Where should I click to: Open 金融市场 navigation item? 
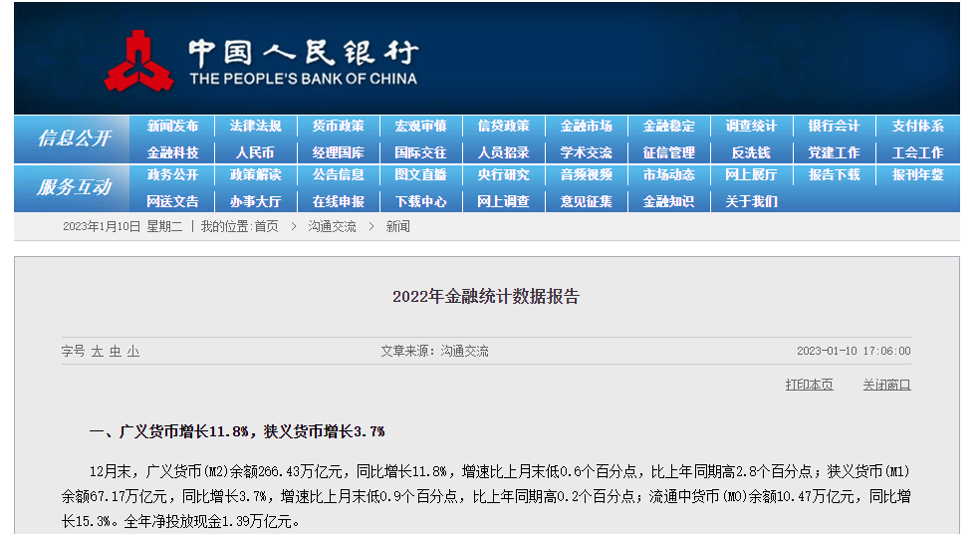point(587,126)
